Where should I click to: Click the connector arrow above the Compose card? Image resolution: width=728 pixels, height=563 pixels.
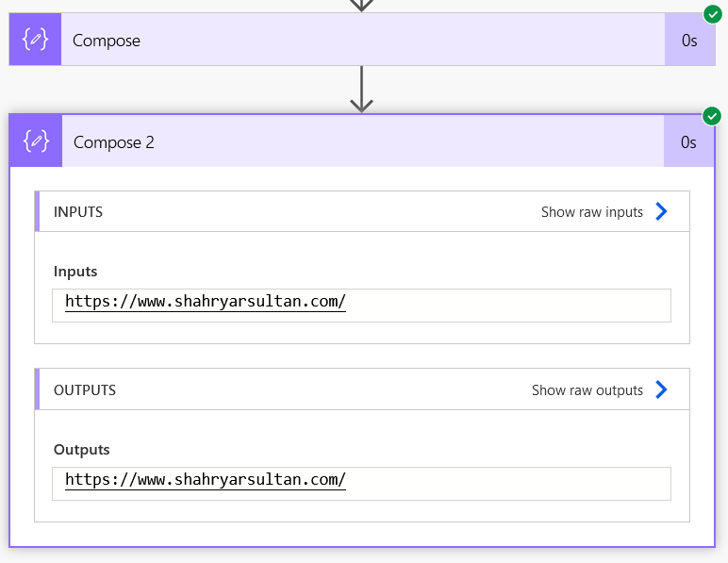(x=362, y=5)
